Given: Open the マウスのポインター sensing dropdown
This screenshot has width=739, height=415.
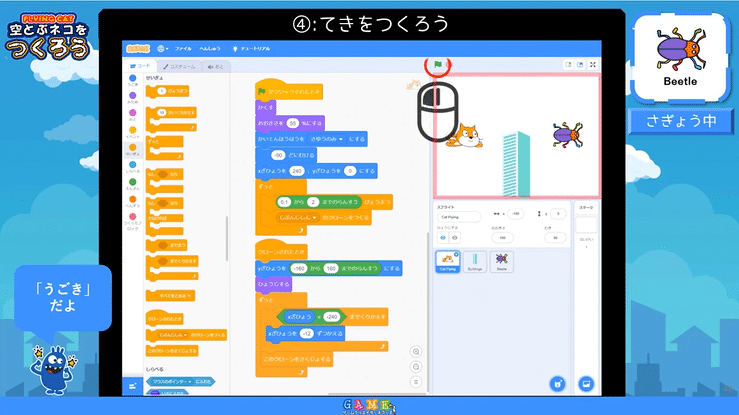Looking at the screenshot, I should click(x=172, y=382).
